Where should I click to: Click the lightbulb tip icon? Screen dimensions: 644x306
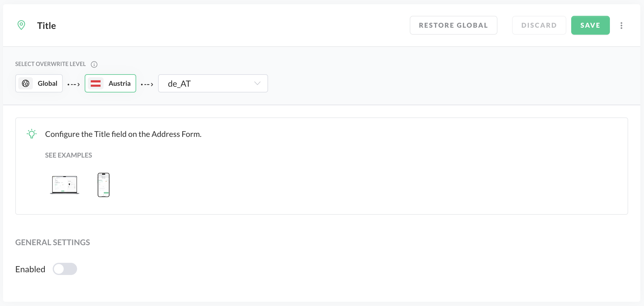point(32,134)
